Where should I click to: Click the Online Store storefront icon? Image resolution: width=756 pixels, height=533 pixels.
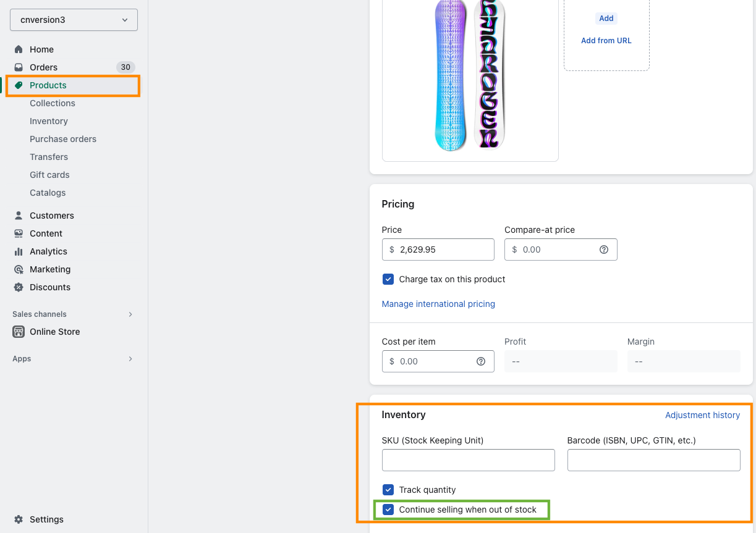pos(19,332)
